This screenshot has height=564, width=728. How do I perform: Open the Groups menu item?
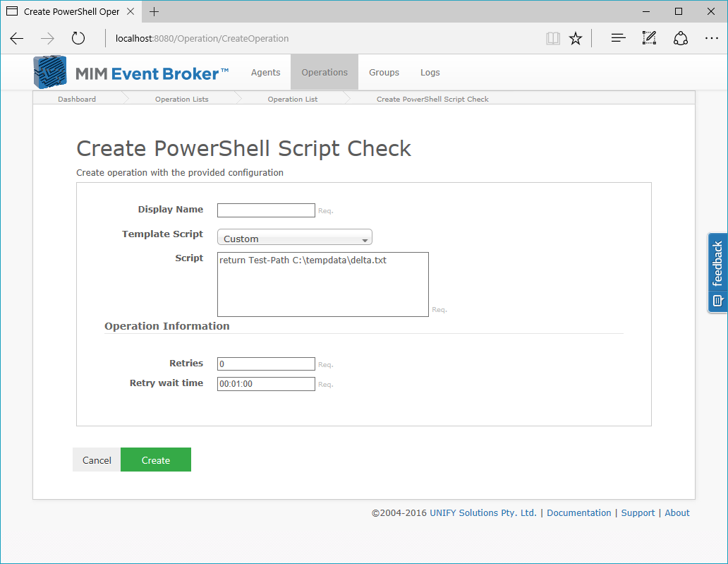click(x=384, y=73)
